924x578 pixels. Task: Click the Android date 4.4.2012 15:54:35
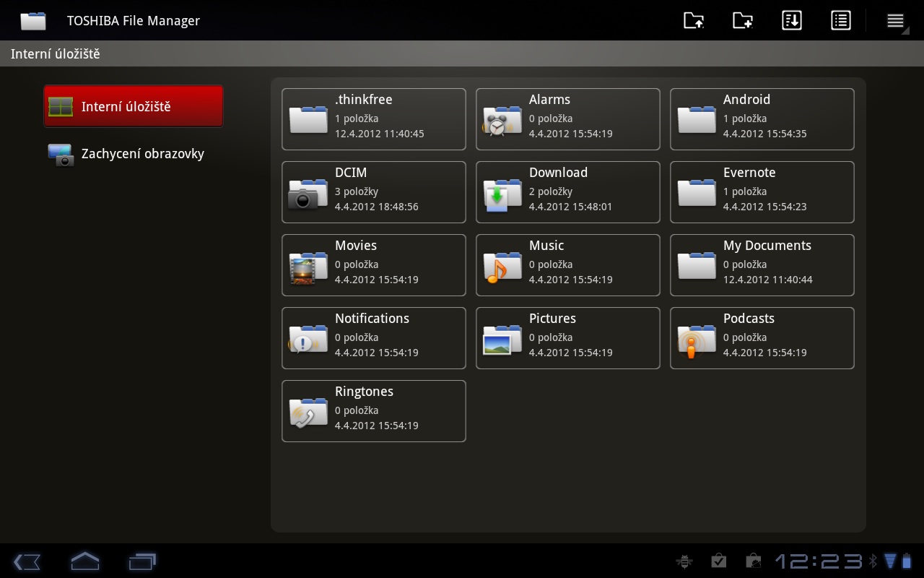765,134
